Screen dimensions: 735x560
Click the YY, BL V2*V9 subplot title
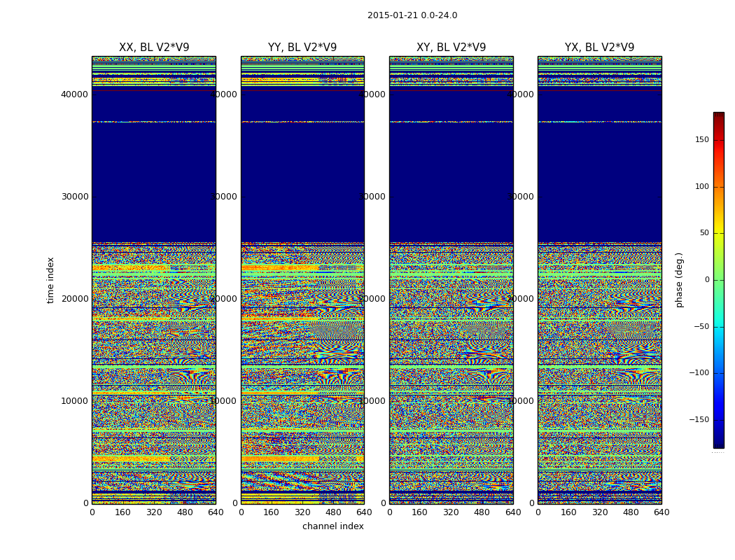(x=302, y=48)
